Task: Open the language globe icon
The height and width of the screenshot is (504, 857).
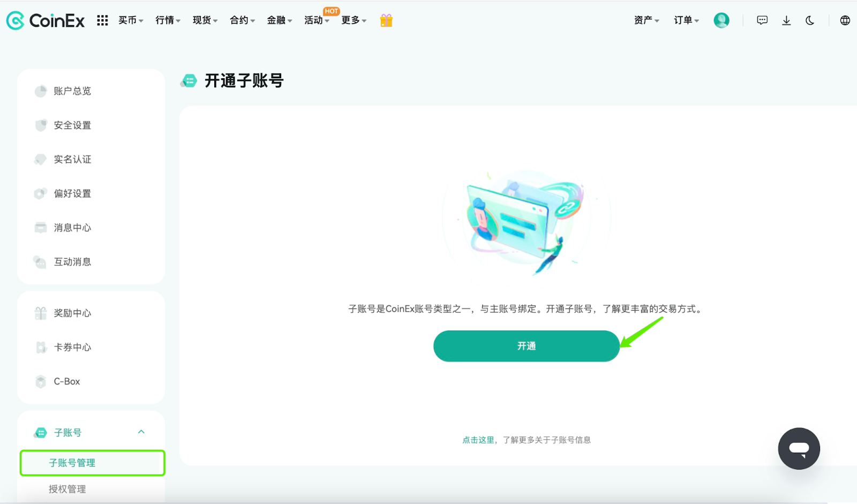Action: tap(845, 20)
